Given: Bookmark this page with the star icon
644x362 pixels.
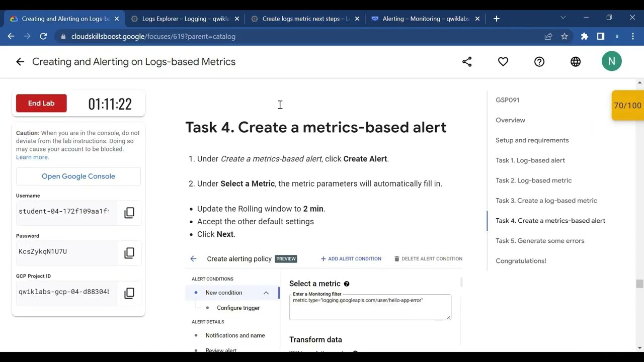Looking at the screenshot, I should [565, 36].
